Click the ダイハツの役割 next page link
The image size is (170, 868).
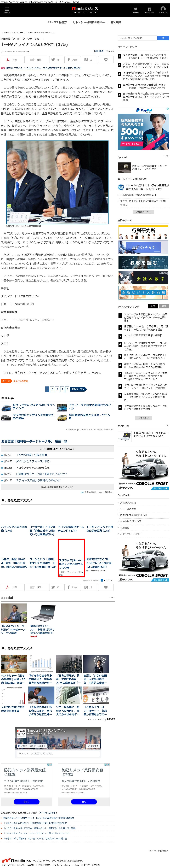[20, 381]
